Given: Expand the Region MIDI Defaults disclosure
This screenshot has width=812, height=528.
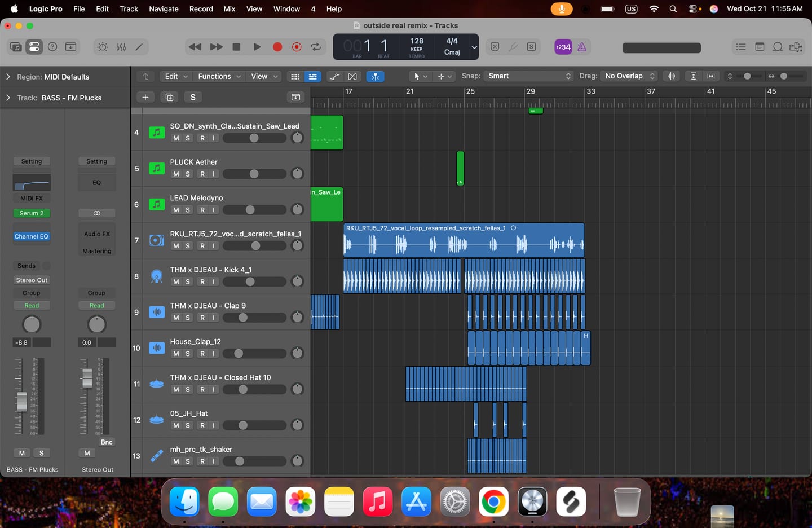Looking at the screenshot, I should coord(8,77).
